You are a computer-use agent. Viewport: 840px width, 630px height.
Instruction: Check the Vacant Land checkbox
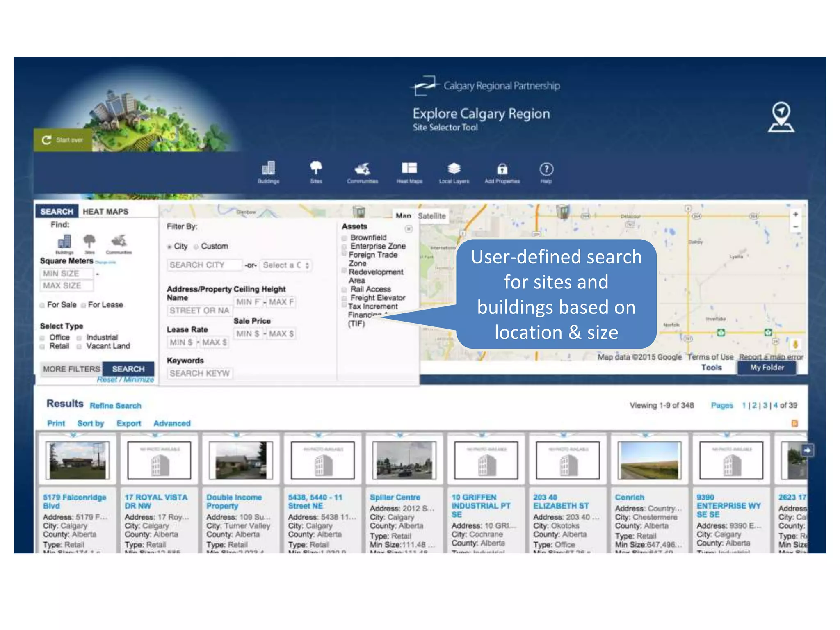[79, 347]
